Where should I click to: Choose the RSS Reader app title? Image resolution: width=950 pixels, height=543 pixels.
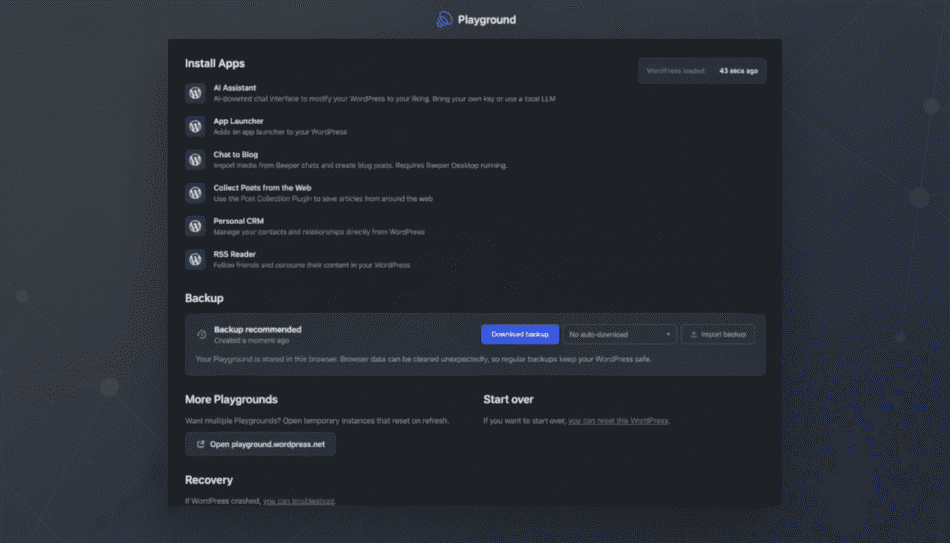(234, 254)
